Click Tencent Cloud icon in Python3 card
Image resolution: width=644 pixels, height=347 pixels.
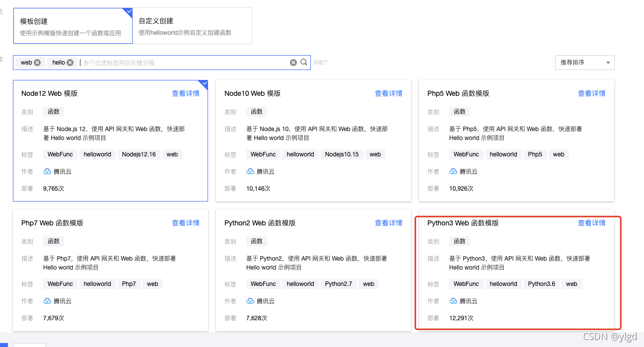(453, 301)
